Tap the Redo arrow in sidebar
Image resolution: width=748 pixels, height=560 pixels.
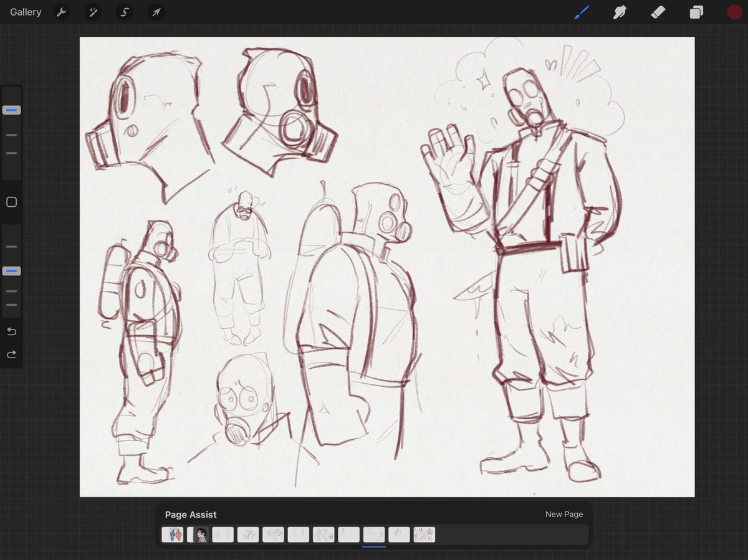point(11,354)
